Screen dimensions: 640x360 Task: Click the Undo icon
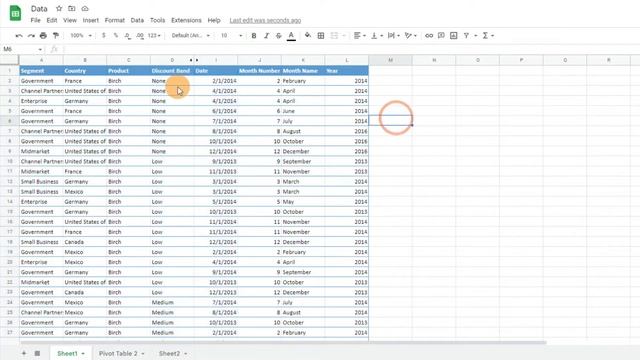(x=19, y=36)
